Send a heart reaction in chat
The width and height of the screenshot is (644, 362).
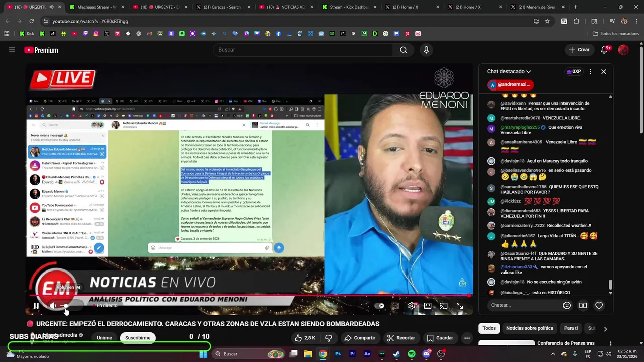pyautogui.click(x=599, y=305)
